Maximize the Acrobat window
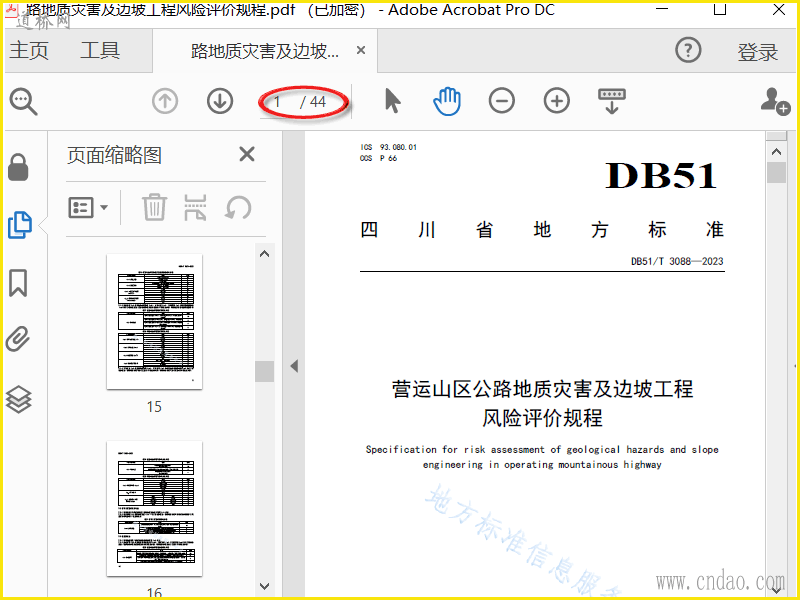The width and height of the screenshot is (800, 600). (x=719, y=9)
